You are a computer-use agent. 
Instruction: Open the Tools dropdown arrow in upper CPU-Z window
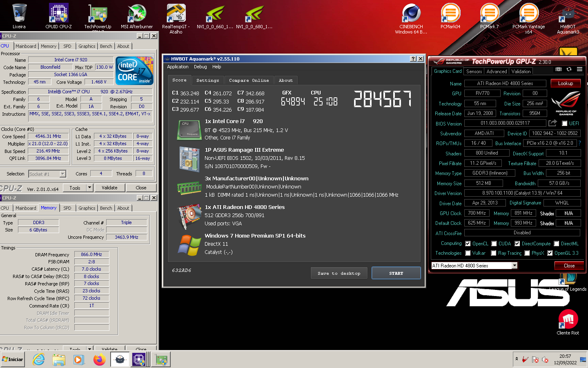(x=89, y=188)
